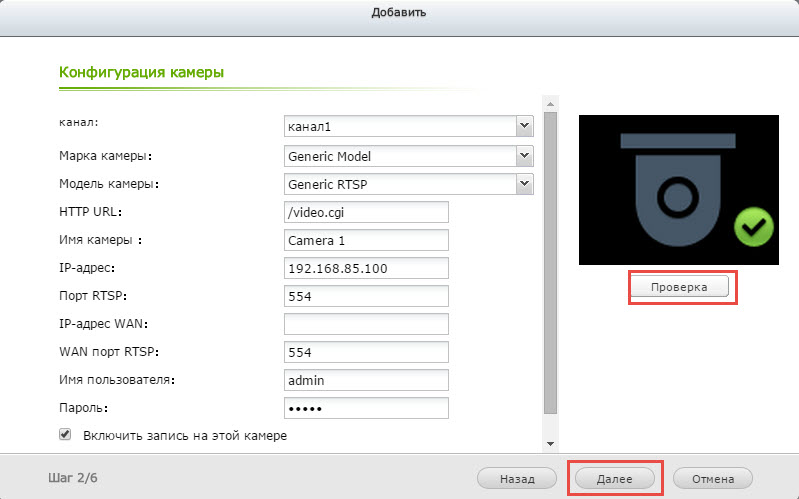Click the Имя камеры field Camera 1
This screenshot has width=799, height=499.
366,240
